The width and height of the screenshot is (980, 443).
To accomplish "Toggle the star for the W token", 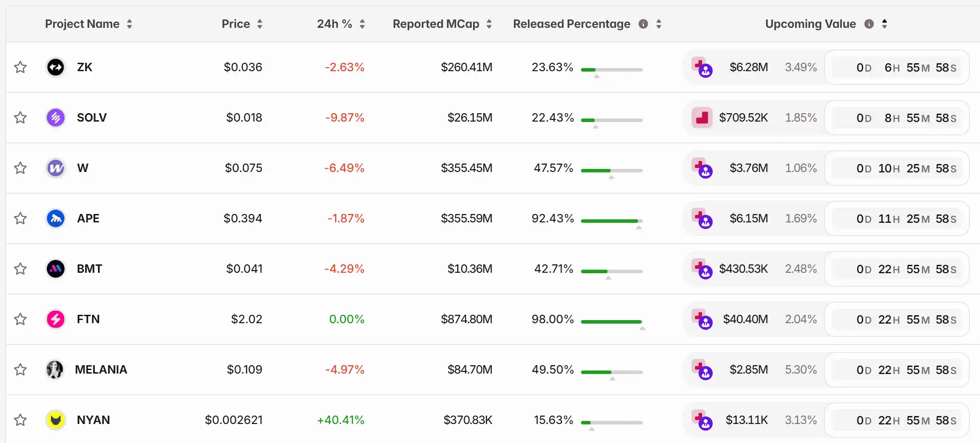I will [x=20, y=168].
